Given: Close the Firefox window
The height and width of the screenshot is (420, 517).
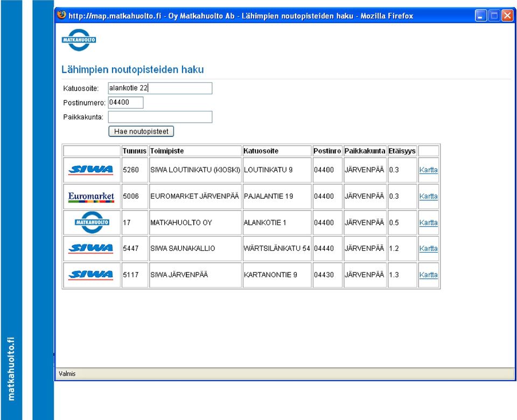Looking at the screenshot, I should [507, 16].
